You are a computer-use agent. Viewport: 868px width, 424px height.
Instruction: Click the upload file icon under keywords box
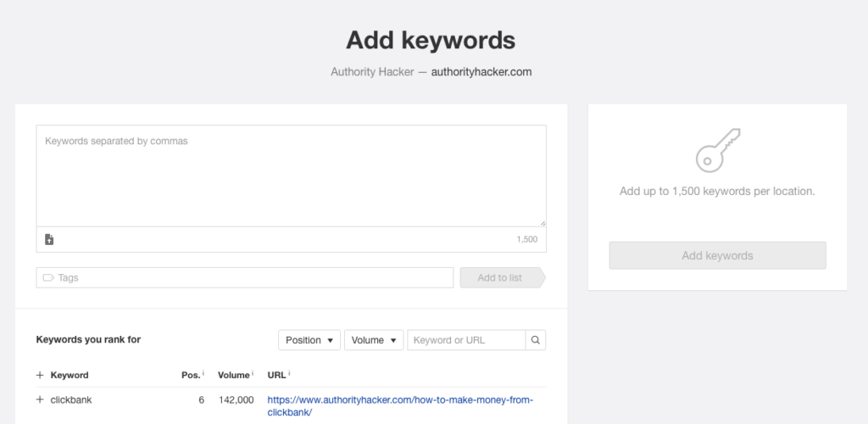click(x=49, y=239)
